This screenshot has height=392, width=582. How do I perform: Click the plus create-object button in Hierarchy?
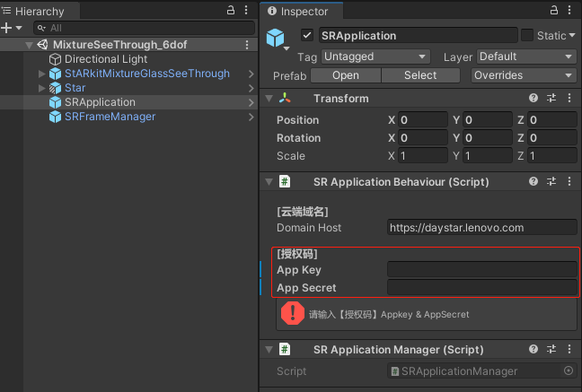click(x=6, y=28)
